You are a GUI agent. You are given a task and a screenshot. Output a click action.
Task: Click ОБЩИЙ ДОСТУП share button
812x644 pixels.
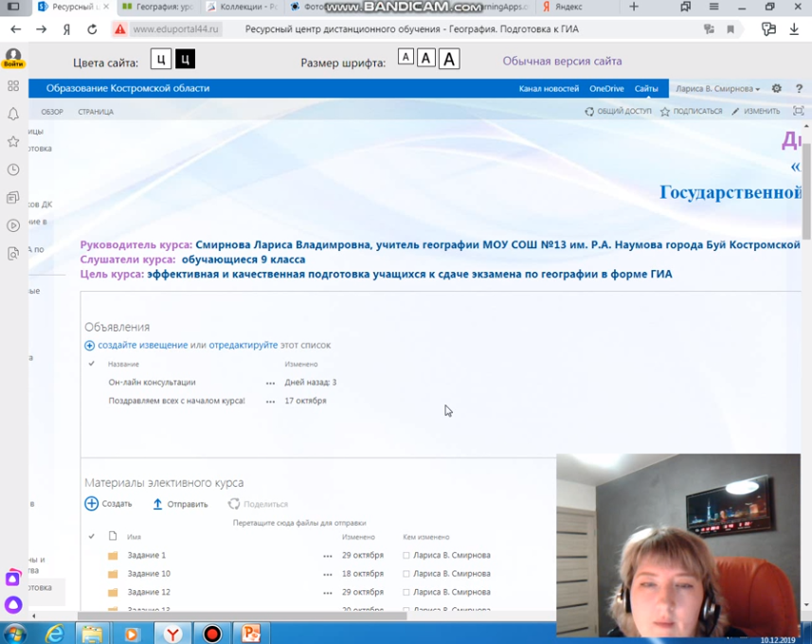[619, 112]
